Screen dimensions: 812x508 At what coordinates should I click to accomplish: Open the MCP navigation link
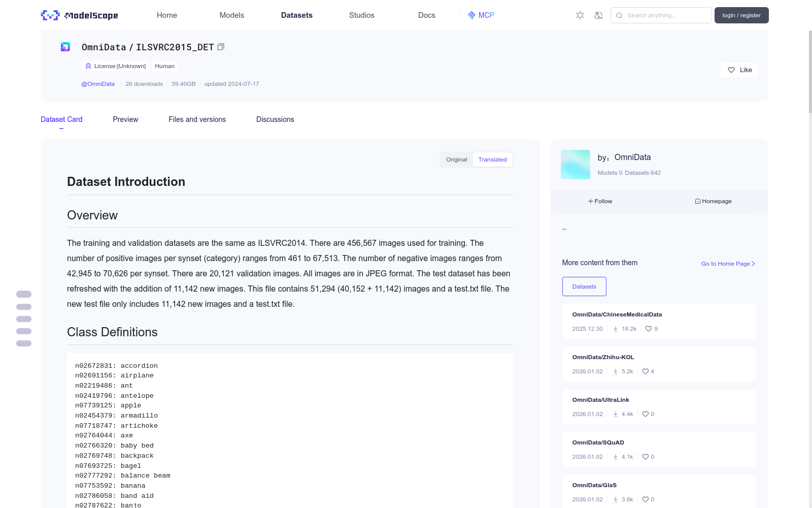click(x=481, y=15)
